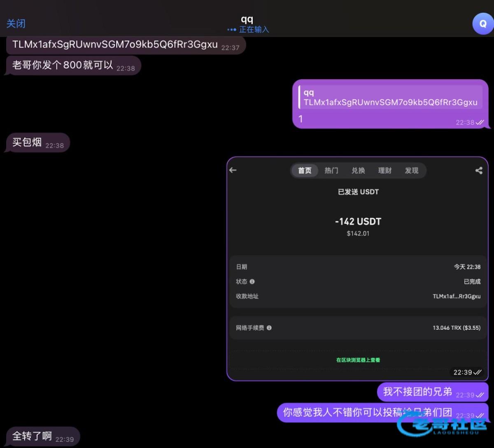Screen dimensions: 494x448
Task: Click the back arrow in wallet screenshot
Action: pos(233,170)
